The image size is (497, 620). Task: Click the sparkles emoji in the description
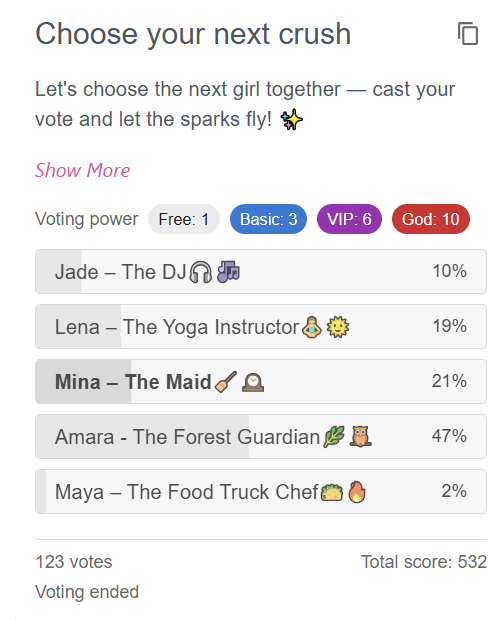(291, 120)
